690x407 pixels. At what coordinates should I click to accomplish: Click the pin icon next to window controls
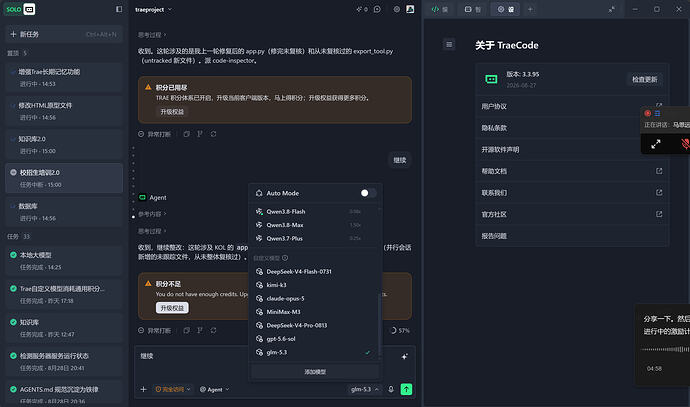click(611, 9)
